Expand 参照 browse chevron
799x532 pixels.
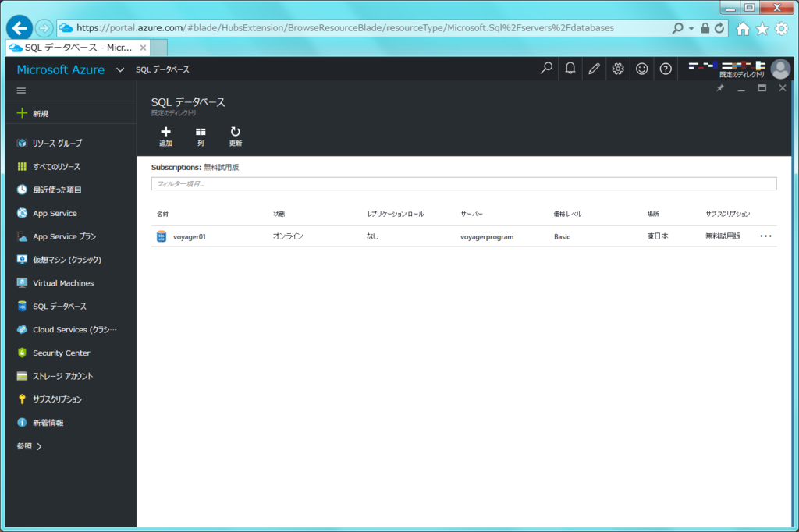39,446
